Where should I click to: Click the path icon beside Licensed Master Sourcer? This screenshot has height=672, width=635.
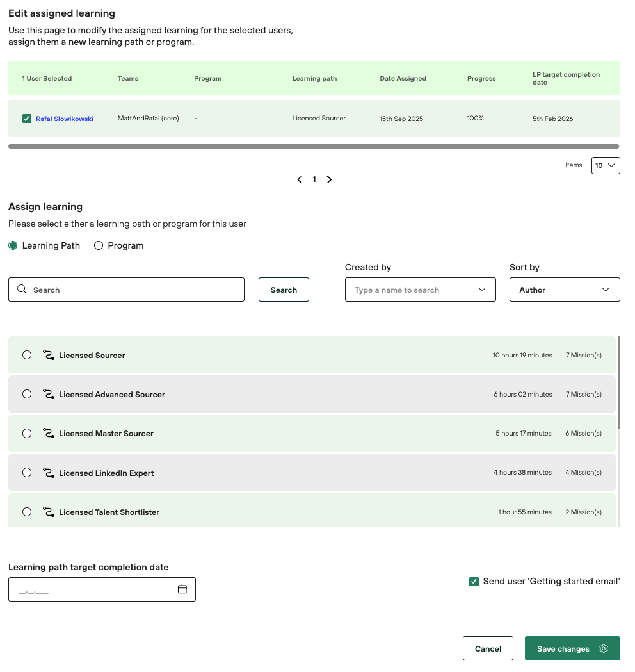click(x=49, y=434)
